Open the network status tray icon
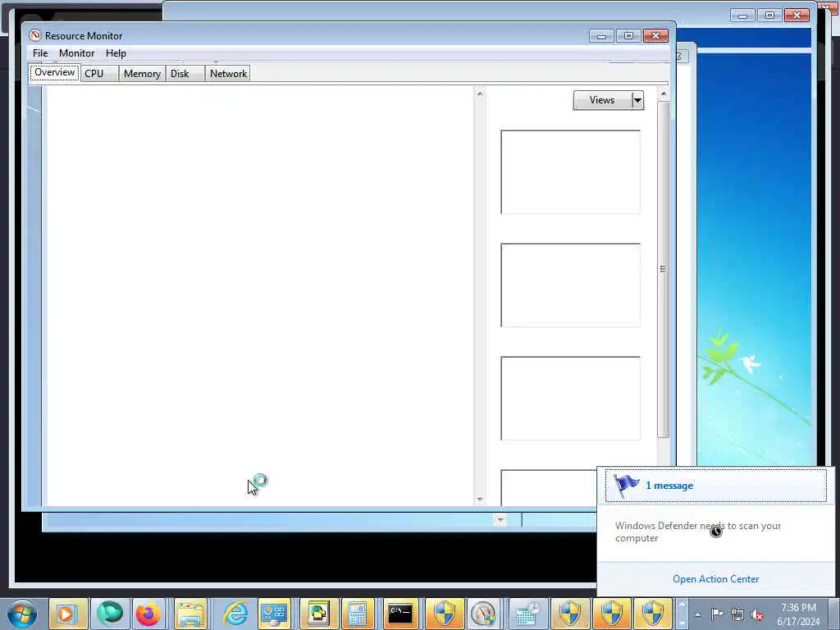The image size is (840, 630). 737,614
